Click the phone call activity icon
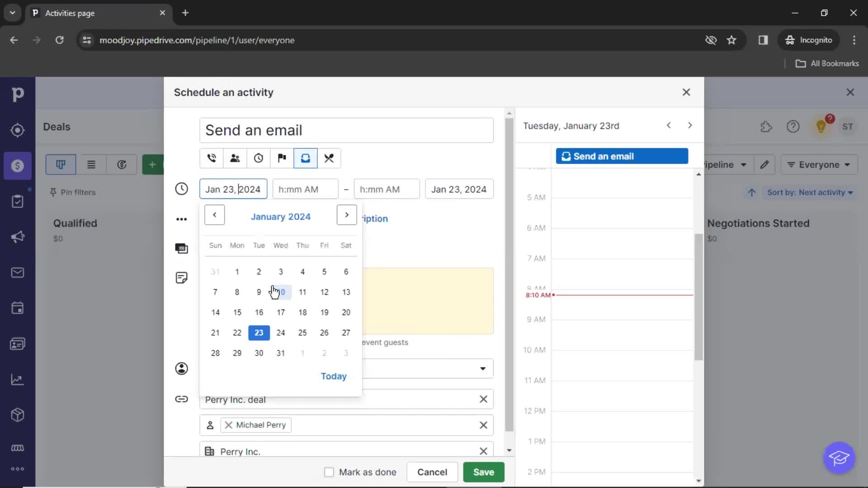This screenshot has width=868, height=488. (x=212, y=158)
